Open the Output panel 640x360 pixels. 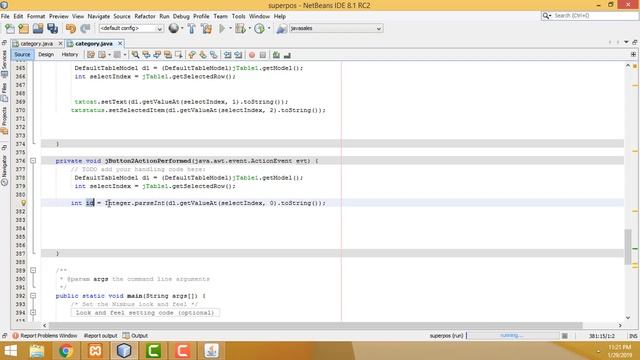pos(136,336)
